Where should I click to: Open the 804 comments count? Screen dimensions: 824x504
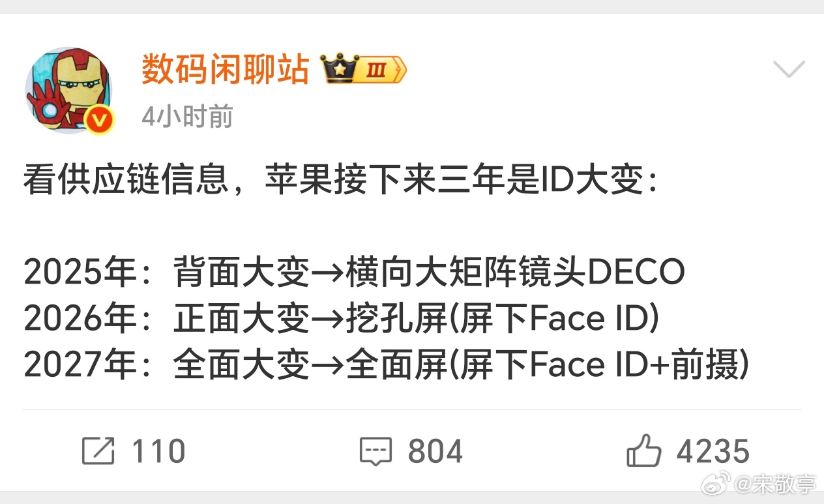click(x=435, y=451)
